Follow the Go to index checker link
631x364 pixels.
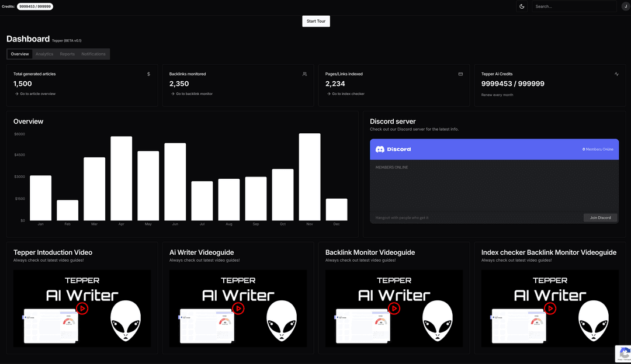coord(345,93)
